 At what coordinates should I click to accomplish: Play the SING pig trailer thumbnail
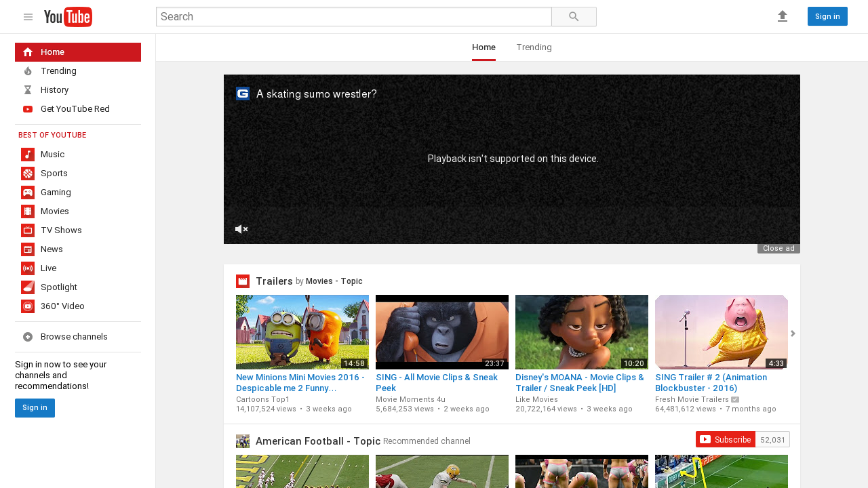coord(722,332)
